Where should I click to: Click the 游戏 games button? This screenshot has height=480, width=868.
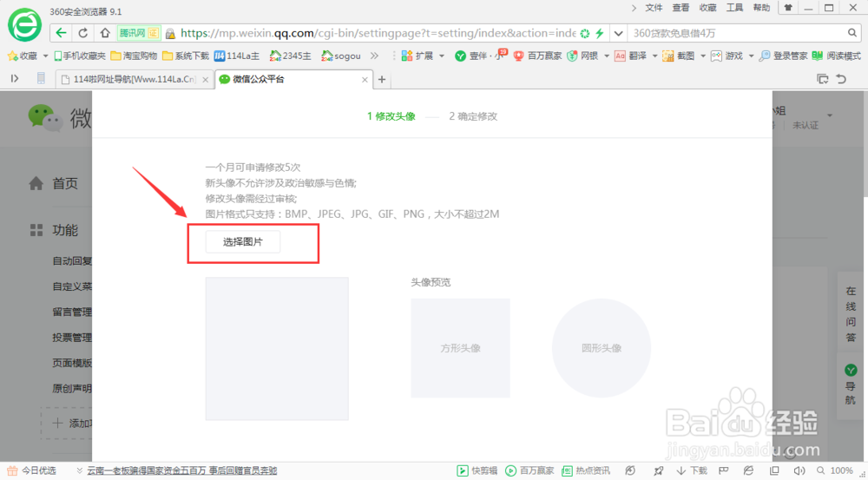(x=727, y=56)
